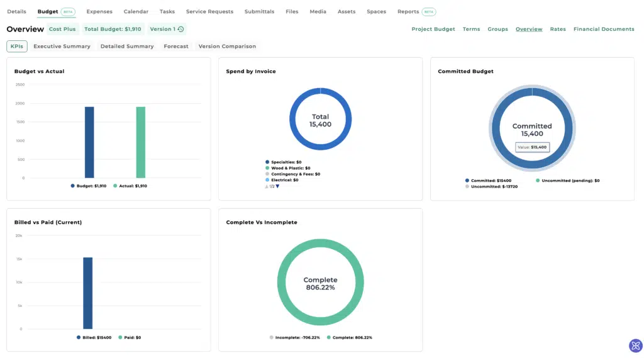Open the Reports tab
Viewport: 644px width, 358px height.
click(408, 11)
